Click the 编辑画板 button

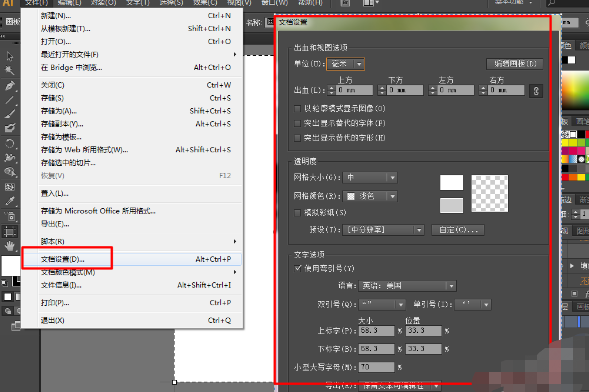tap(515, 63)
